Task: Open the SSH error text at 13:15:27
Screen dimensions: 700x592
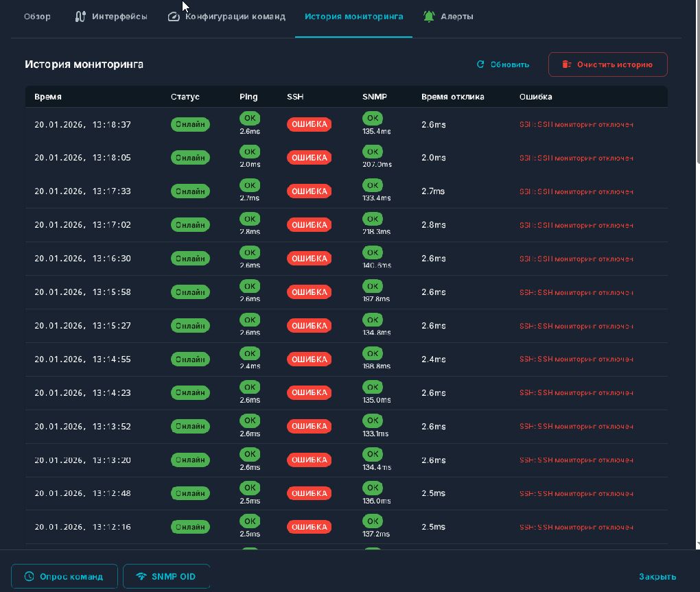Action: point(576,326)
